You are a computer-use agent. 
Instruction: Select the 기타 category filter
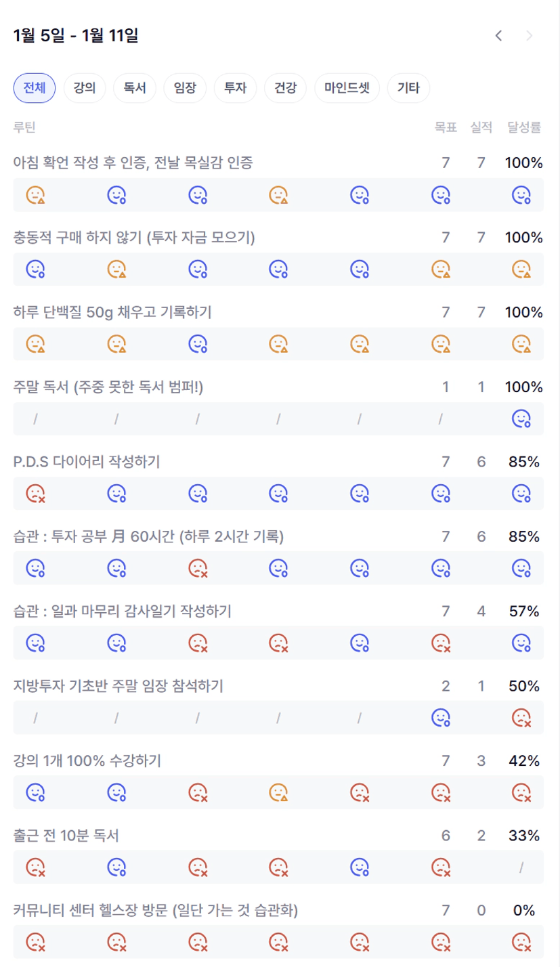(408, 88)
